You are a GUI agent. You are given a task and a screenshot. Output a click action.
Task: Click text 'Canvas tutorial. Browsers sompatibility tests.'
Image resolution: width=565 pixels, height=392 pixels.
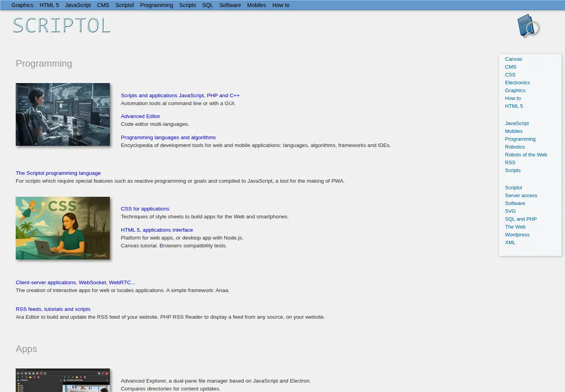pyautogui.click(x=174, y=245)
